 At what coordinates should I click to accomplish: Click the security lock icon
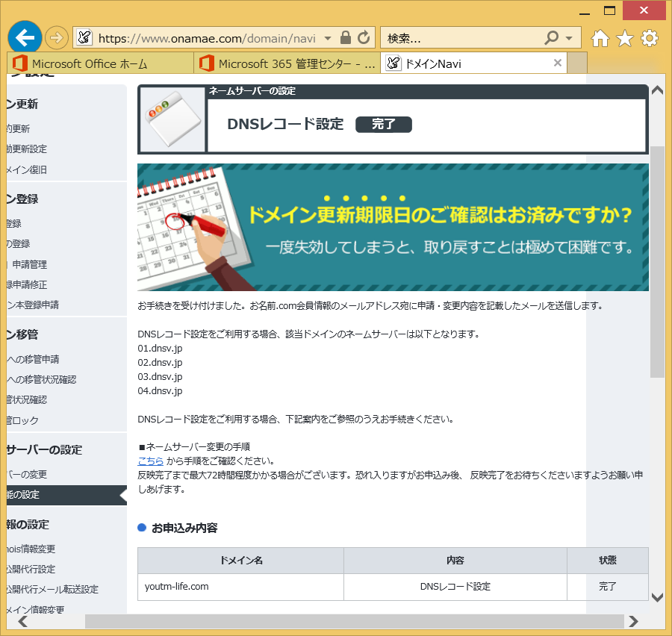point(346,38)
